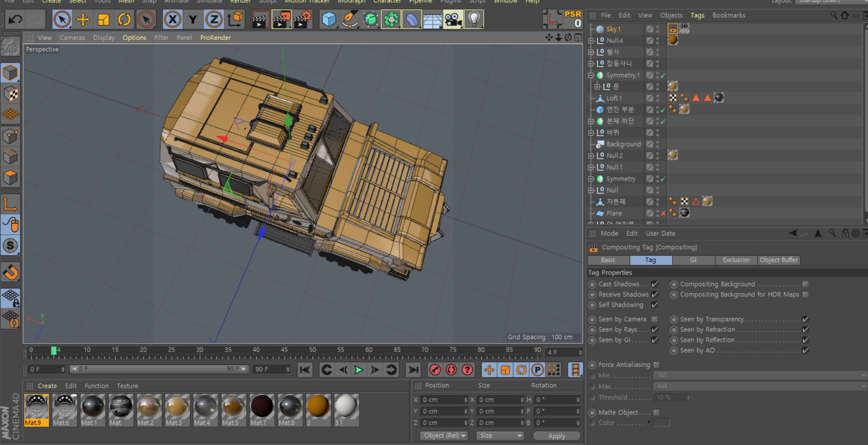Switch to the Object Buffer tab
This screenshot has width=868, height=445.
click(x=779, y=260)
